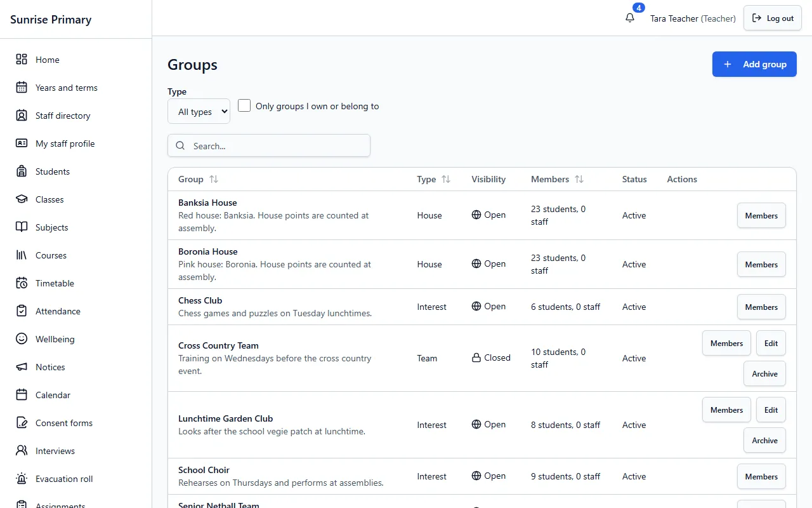Click the search magnifier icon

click(181, 146)
